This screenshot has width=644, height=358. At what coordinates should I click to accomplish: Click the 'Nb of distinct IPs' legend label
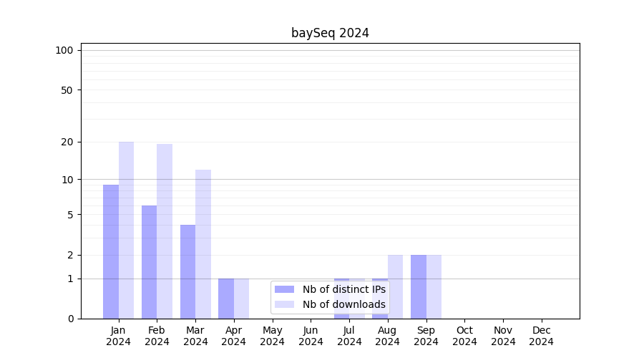tap(343, 289)
